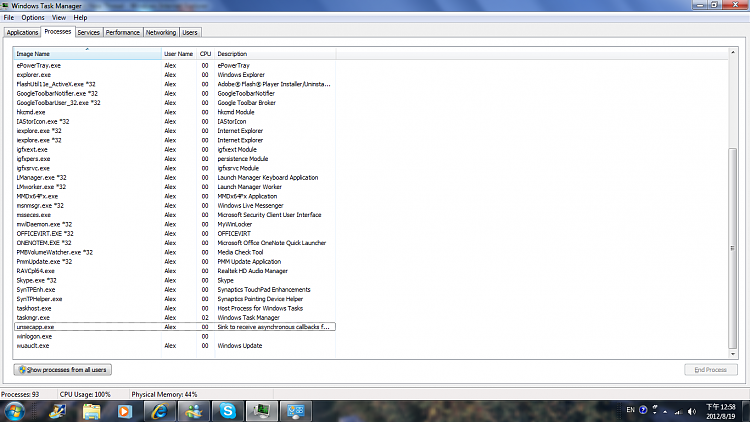This screenshot has width=750, height=422.
Task: Select the Skype.exe *32 process
Action: click(x=175, y=280)
